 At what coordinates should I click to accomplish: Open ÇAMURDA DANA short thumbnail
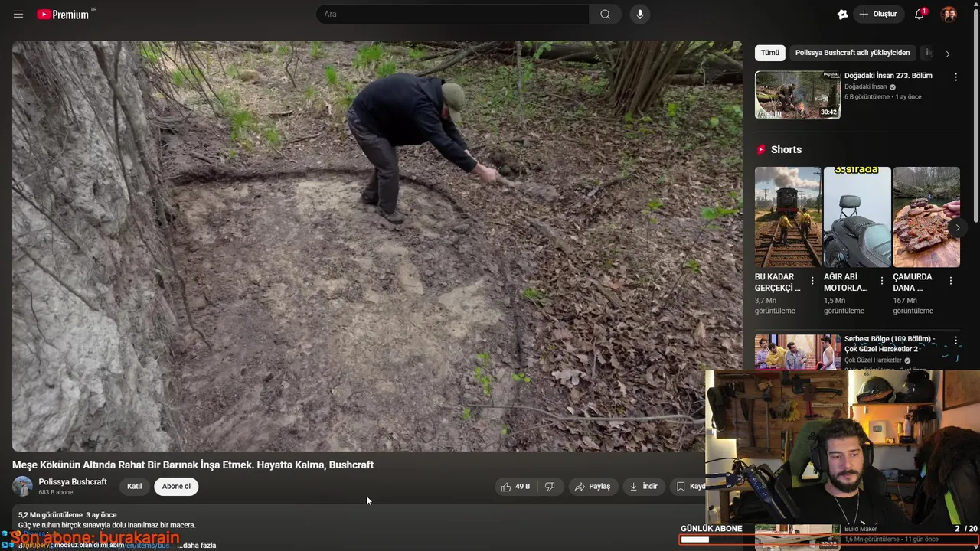926,217
